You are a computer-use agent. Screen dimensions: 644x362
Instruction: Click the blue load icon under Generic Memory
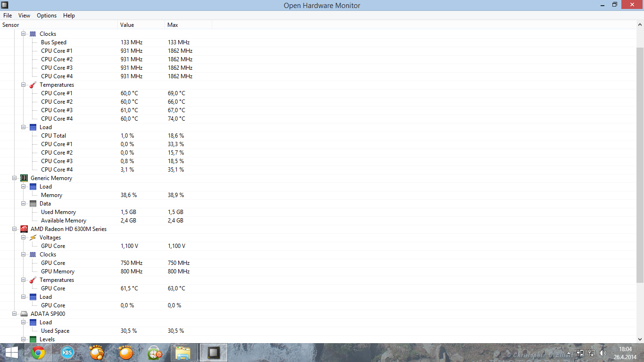33,187
